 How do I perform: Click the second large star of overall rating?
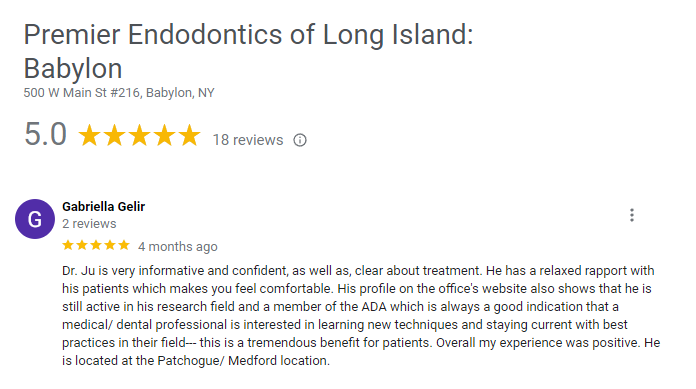pos(115,135)
